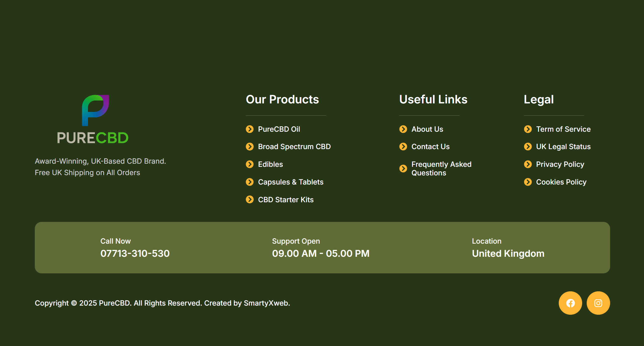Click arrow icon beside Frequently Asked Questions
The image size is (644, 346).
click(x=403, y=169)
